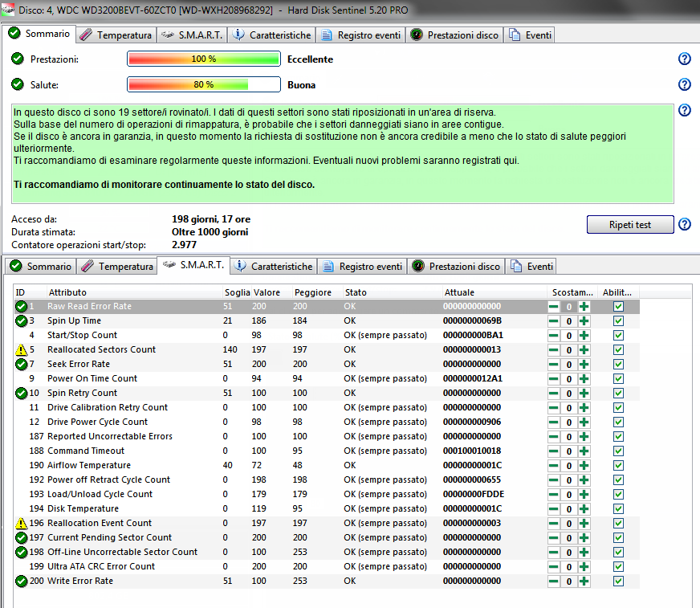Switch to upper Temperatura tab
Image resolution: width=700 pixels, height=608 pixels.
116,35
